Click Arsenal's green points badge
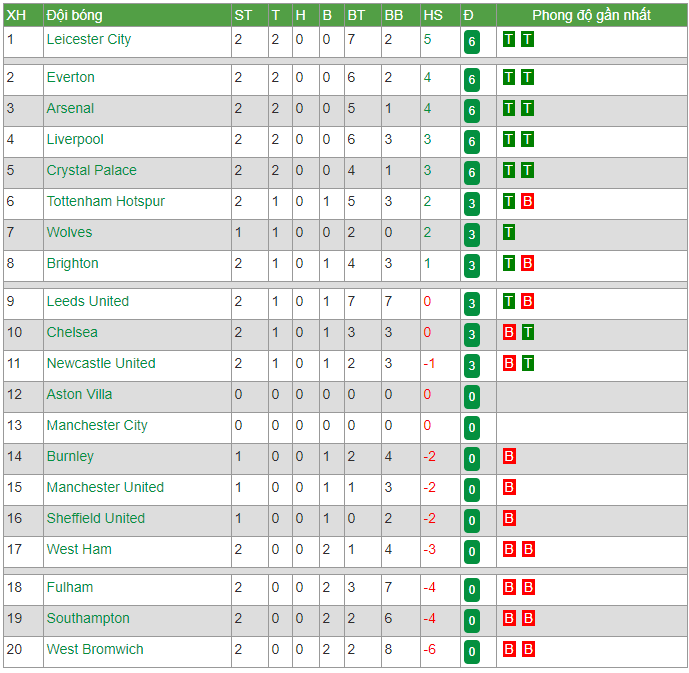 [x=471, y=110]
